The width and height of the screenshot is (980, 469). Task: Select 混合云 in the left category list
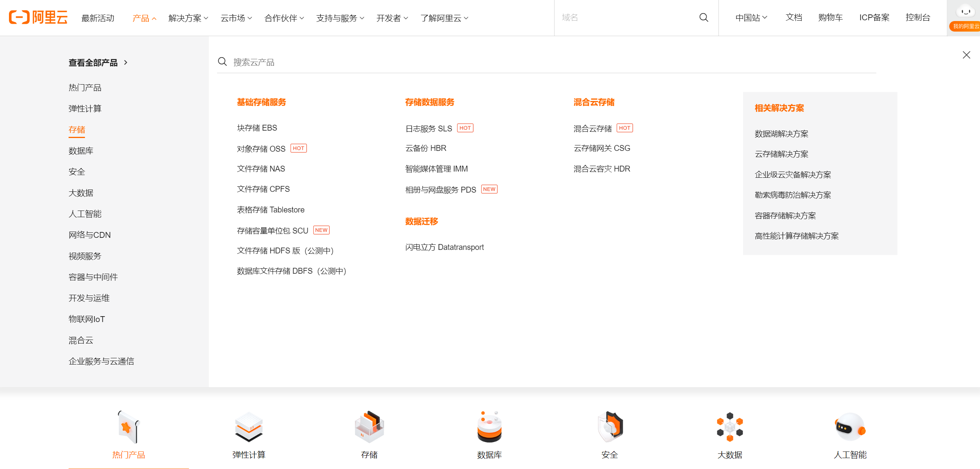click(x=81, y=340)
